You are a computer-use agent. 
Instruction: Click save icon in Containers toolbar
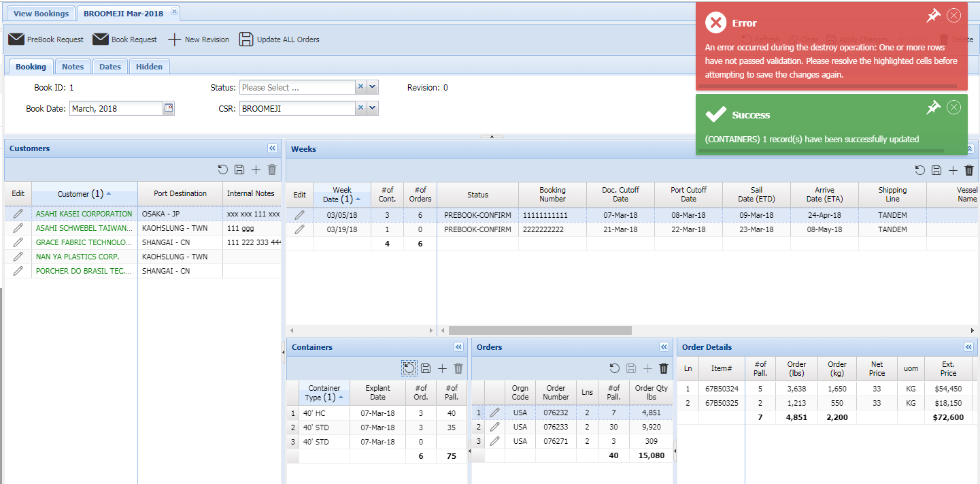point(426,368)
